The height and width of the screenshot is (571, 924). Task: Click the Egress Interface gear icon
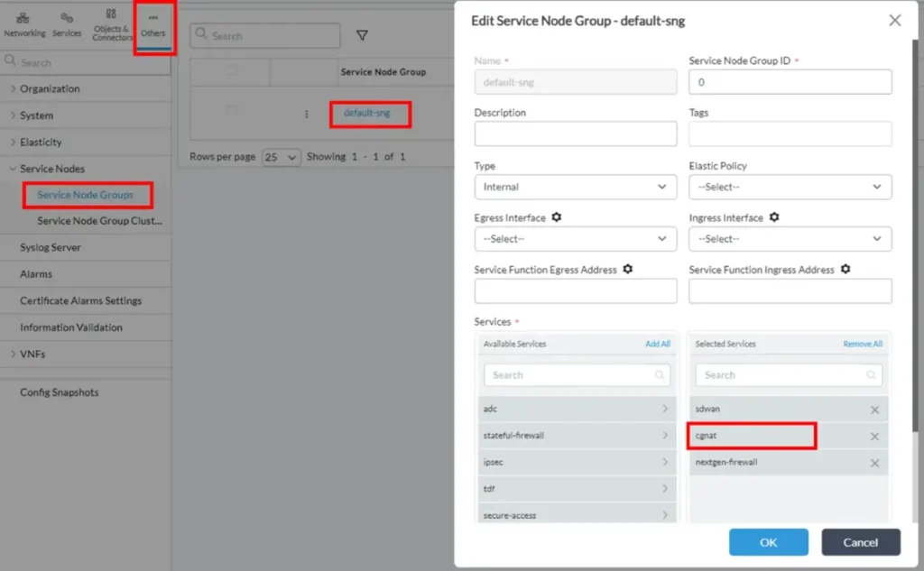click(x=557, y=217)
